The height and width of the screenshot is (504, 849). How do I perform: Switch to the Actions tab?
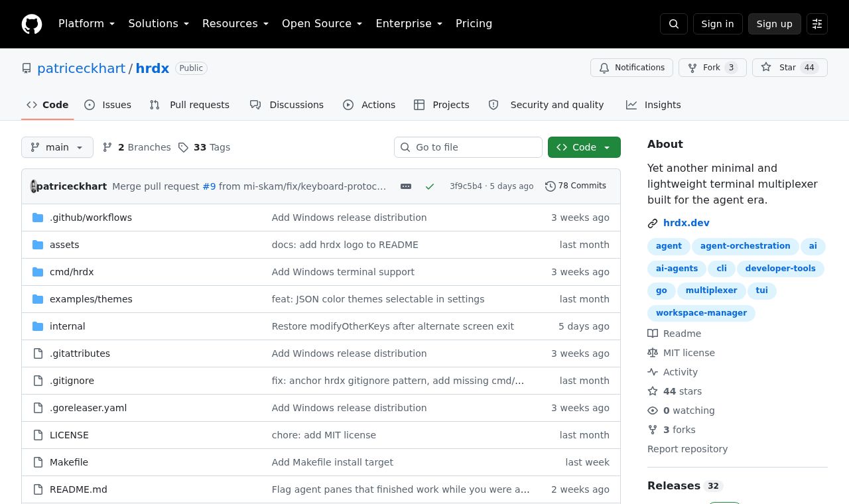click(x=369, y=105)
